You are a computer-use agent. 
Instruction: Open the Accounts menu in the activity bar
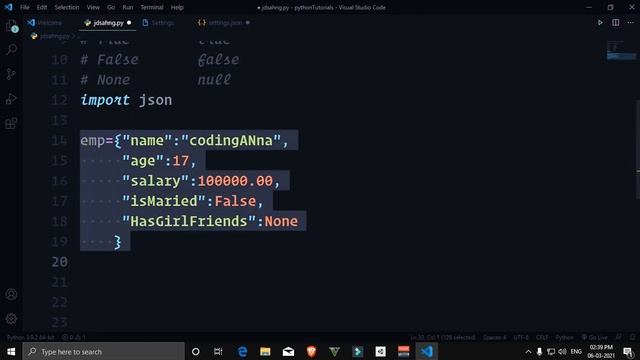11,294
